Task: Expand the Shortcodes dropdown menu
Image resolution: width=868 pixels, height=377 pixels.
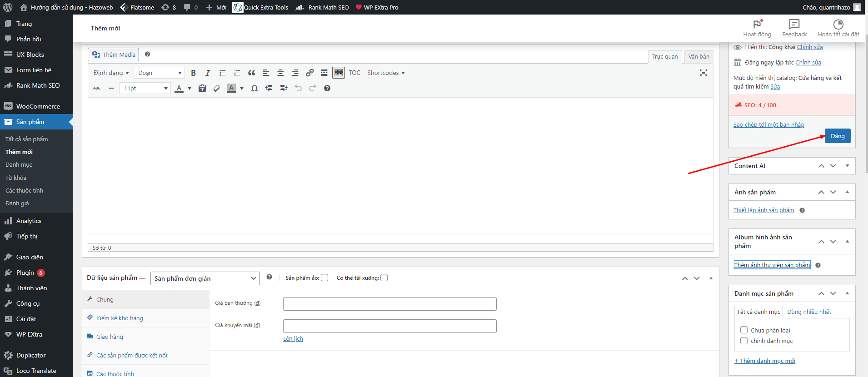Action: click(386, 73)
